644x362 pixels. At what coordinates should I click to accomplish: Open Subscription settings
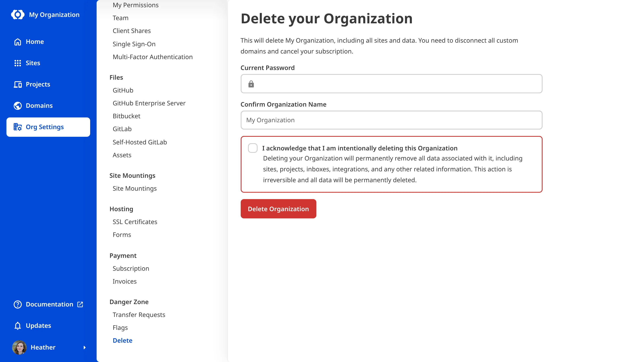[131, 268]
